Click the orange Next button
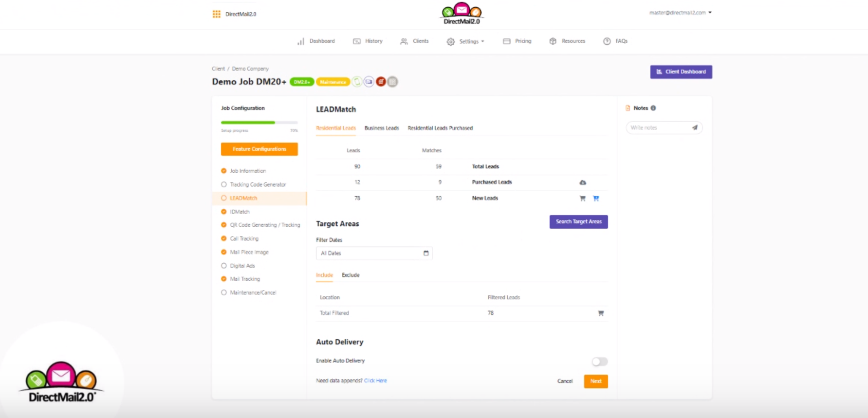 click(596, 381)
